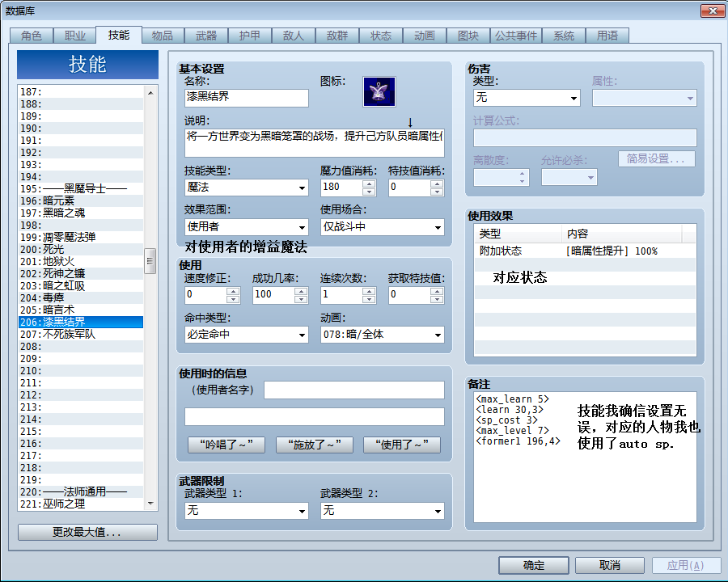The image size is (728, 582).
Task: Open the 职业 tab
Action: (74, 36)
